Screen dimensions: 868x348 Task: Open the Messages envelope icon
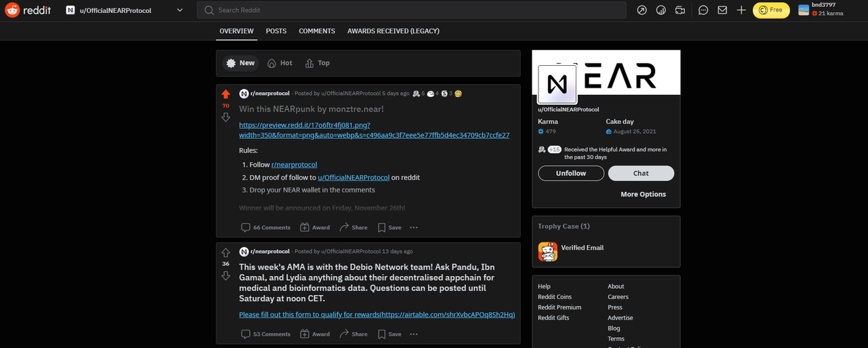point(722,10)
